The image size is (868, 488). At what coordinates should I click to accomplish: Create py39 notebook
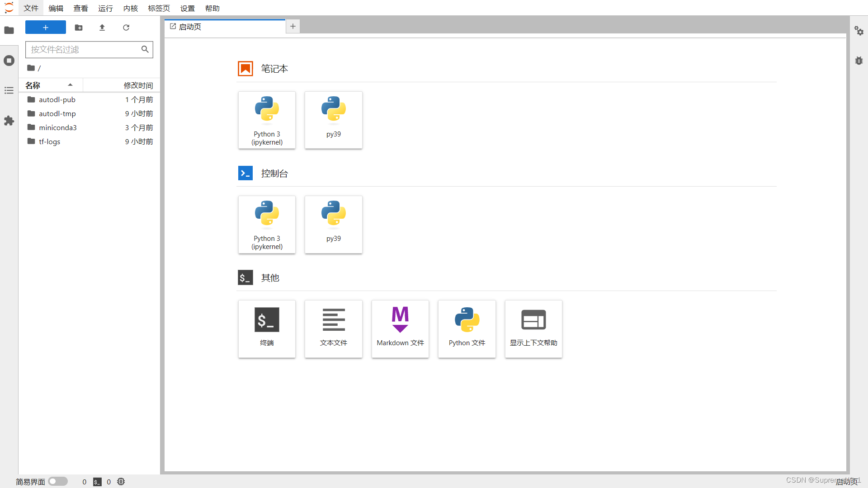[334, 120]
